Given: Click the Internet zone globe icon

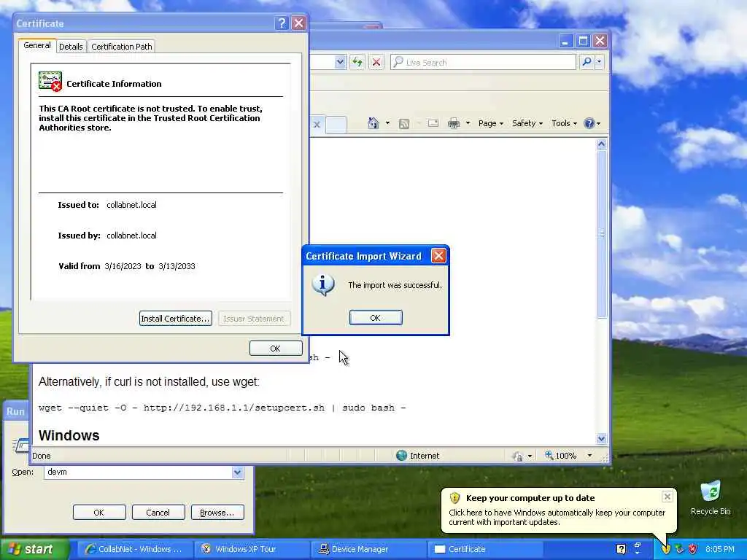Looking at the screenshot, I should coord(402,456).
